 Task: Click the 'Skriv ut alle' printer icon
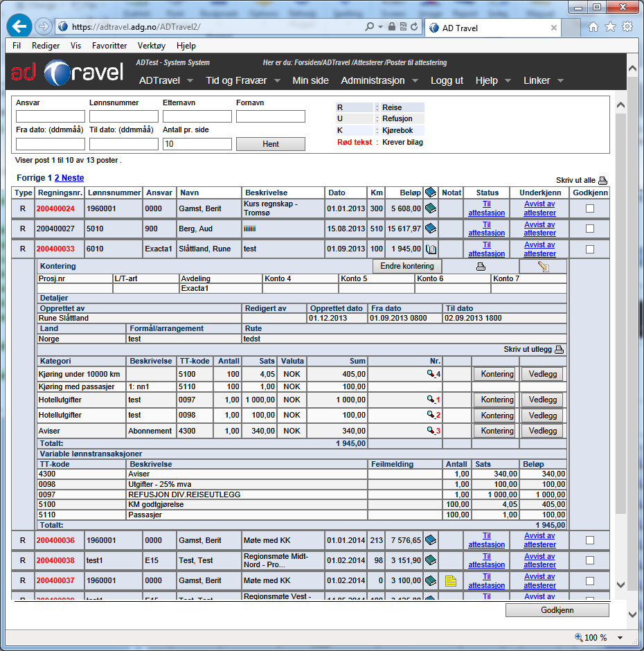(x=602, y=180)
